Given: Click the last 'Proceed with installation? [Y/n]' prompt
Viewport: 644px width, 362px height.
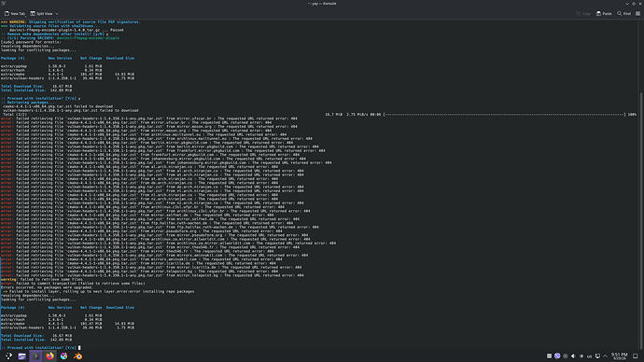Looking at the screenshot, I should (x=40, y=348).
